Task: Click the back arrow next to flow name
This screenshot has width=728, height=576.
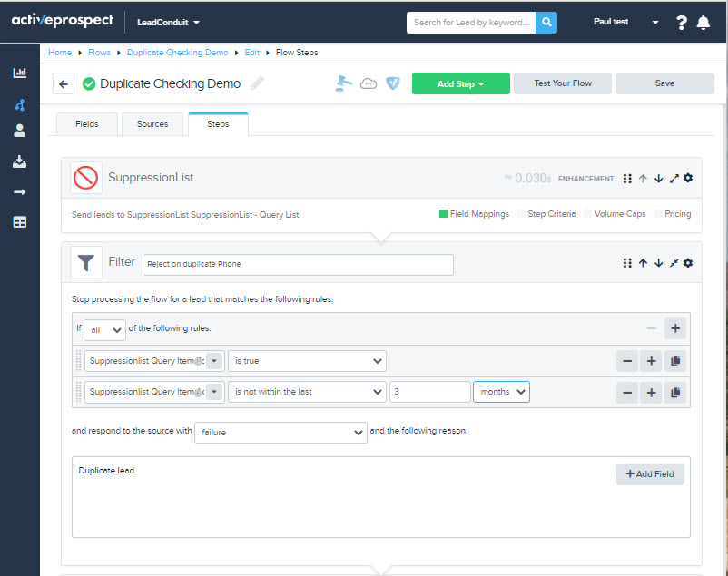Action: [x=64, y=84]
